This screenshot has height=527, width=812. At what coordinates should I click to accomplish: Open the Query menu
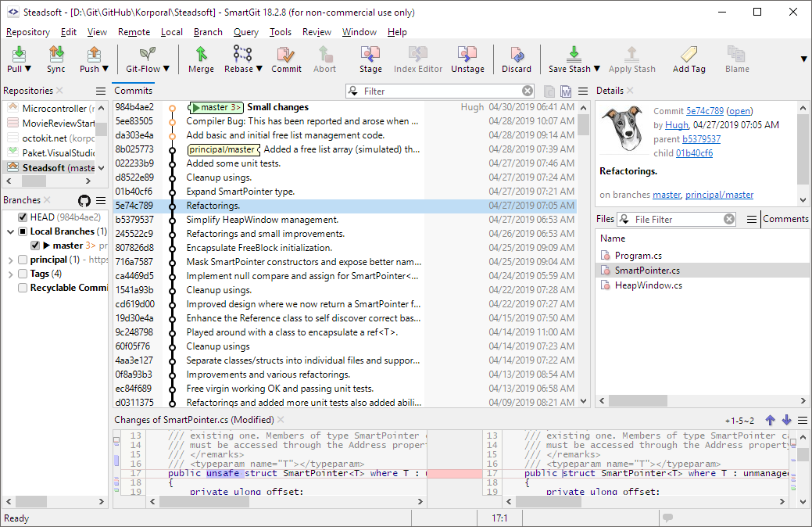[x=245, y=32]
